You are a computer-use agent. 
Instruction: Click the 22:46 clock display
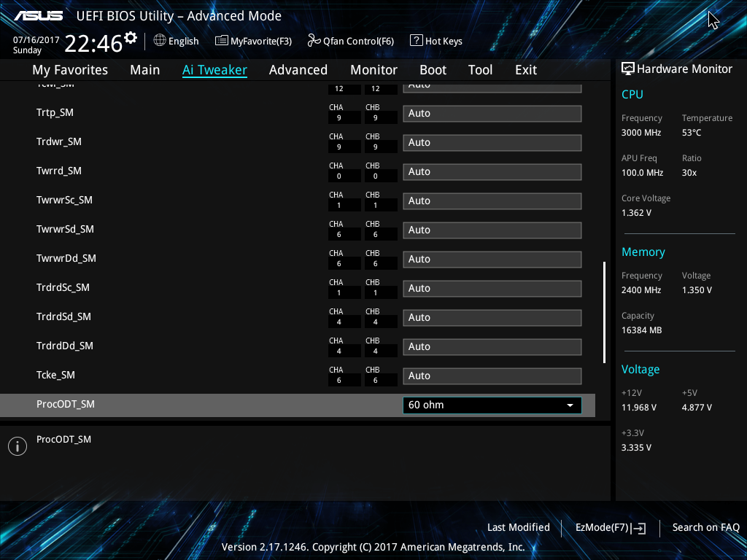click(93, 44)
